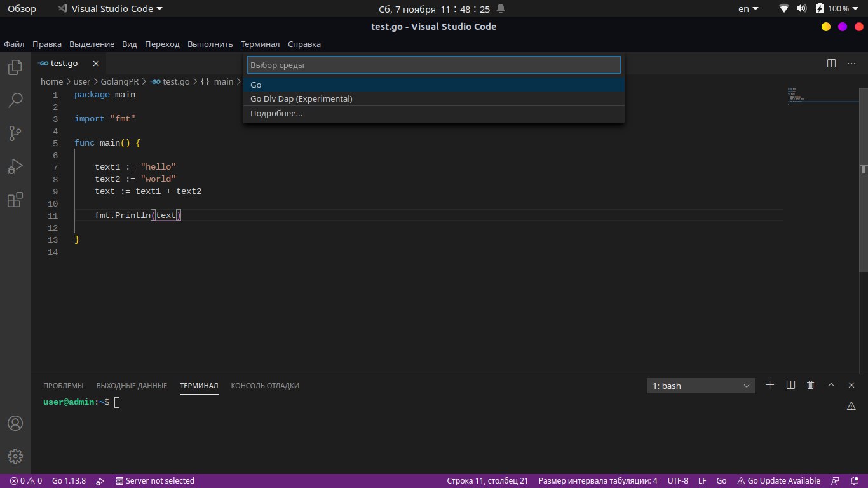
Task: Open the en keyboard layout dropdown
Action: click(x=748, y=9)
